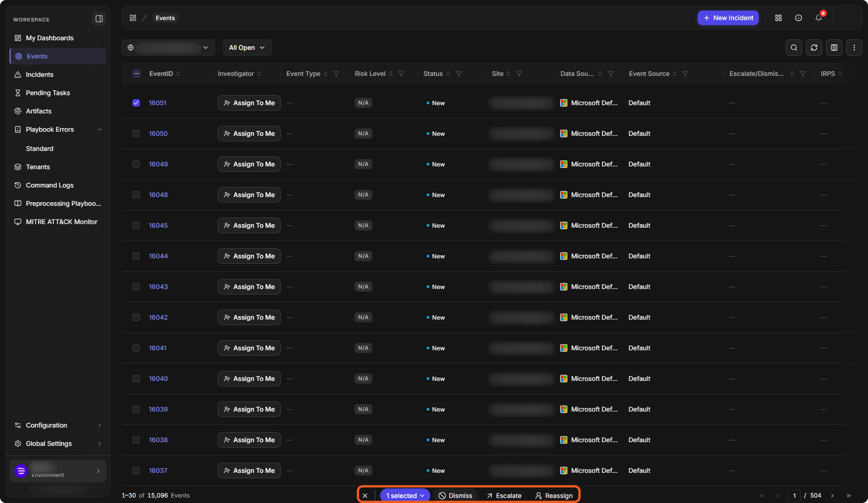Filter the Site column

(x=519, y=74)
